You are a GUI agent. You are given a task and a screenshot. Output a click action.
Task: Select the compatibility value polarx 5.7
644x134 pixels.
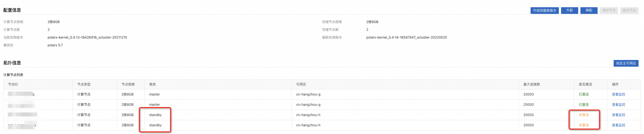coord(55,45)
